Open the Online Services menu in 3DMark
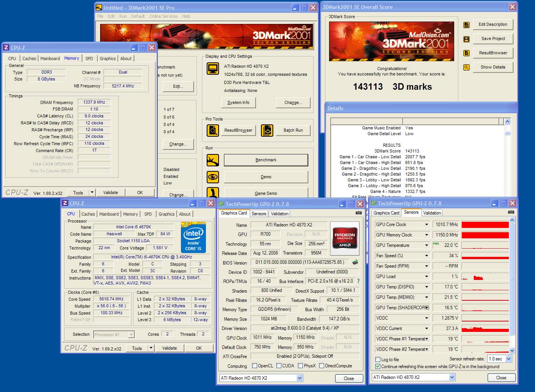The width and height of the screenshot is (535, 392). [164, 16]
